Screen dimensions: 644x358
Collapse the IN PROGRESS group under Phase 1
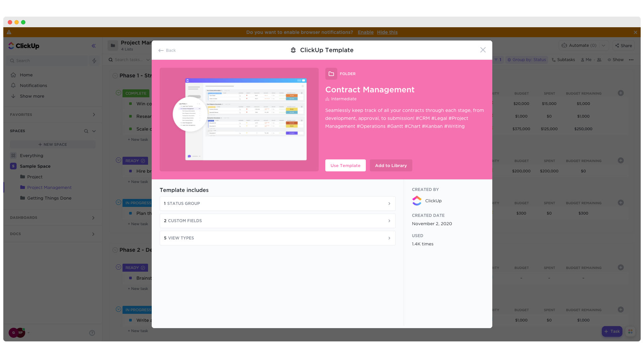point(119,203)
